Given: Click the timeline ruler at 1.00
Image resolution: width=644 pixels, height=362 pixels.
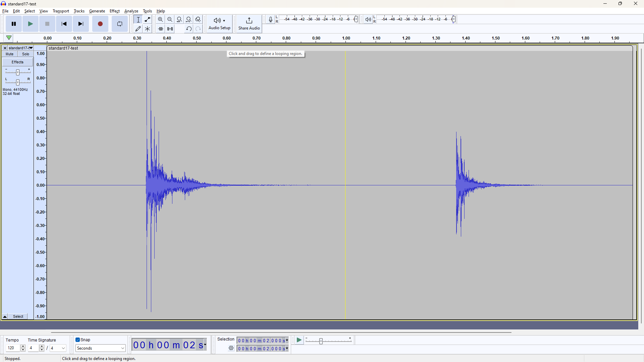Looking at the screenshot, I should point(346,38).
